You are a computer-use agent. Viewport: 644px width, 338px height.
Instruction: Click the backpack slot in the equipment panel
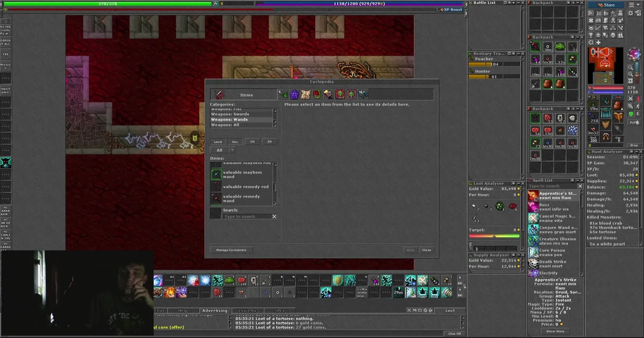tap(618, 105)
